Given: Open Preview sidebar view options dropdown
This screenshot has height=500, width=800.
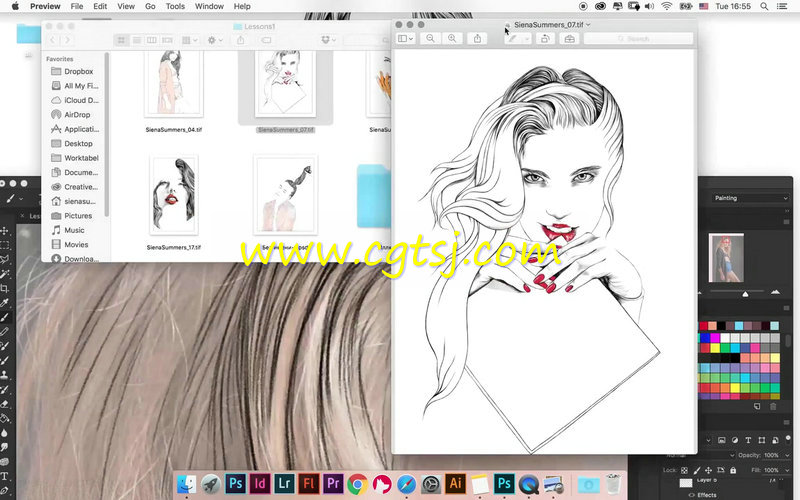Looking at the screenshot, I should (406, 38).
